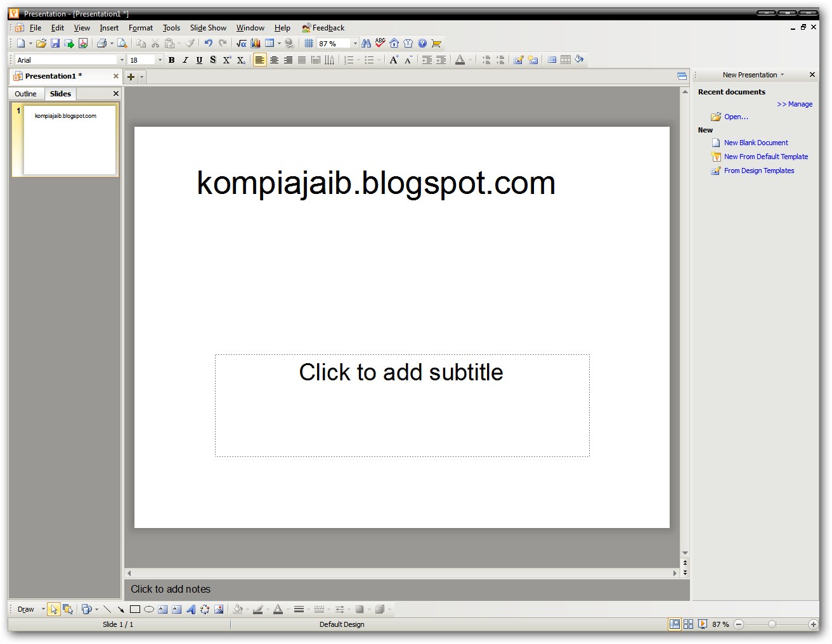The image size is (832, 644).
Task: Click the Select Objects pointer tool
Action: point(54,609)
